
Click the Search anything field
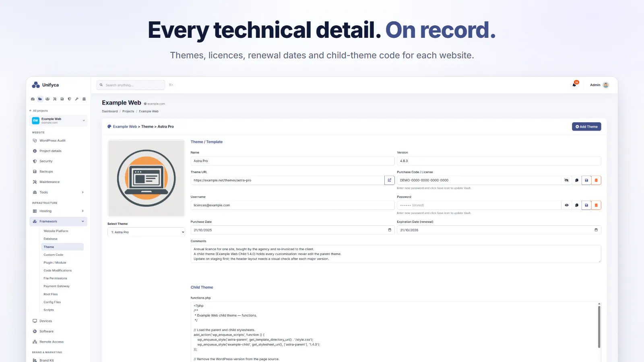pyautogui.click(x=131, y=85)
